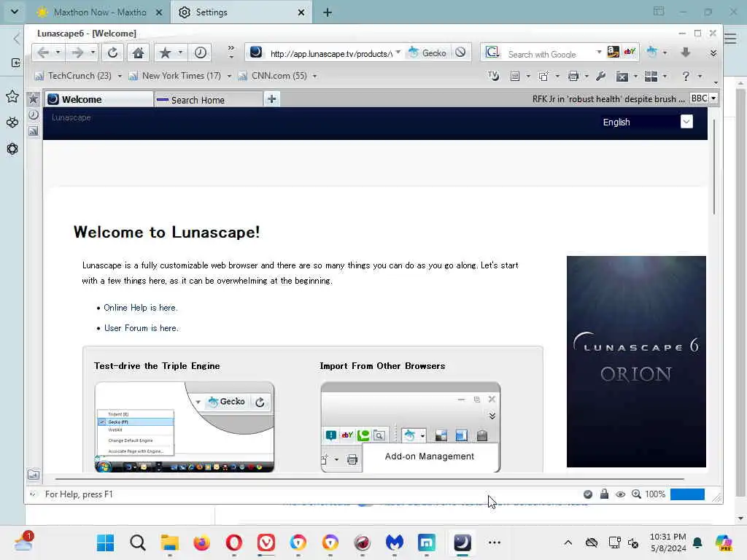Toggle the shield check icon in status bar
This screenshot has width=747, height=560.
(588, 494)
